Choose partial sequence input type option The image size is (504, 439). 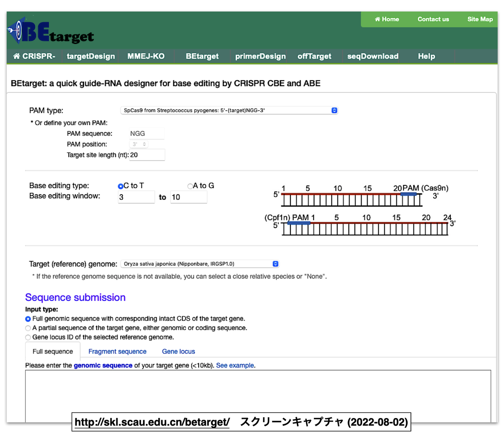pyautogui.click(x=28, y=328)
